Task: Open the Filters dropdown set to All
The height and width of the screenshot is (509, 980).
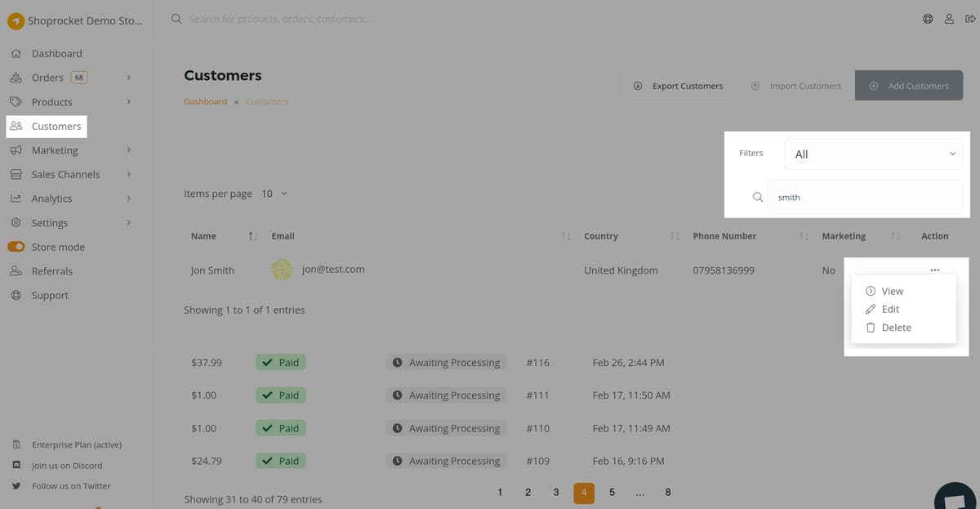Action: tap(872, 154)
